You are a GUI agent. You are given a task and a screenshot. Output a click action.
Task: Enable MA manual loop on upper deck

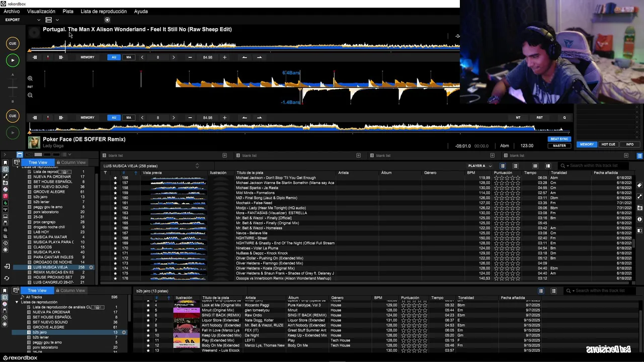[129, 57]
